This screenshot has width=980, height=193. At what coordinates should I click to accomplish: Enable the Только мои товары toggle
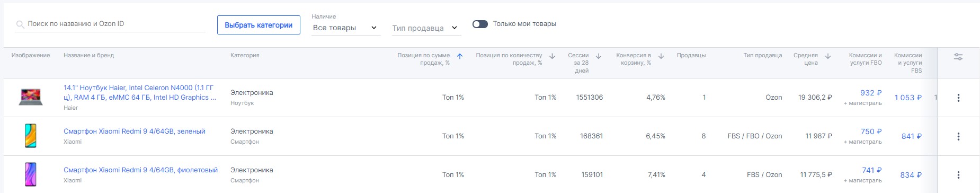[x=480, y=24]
